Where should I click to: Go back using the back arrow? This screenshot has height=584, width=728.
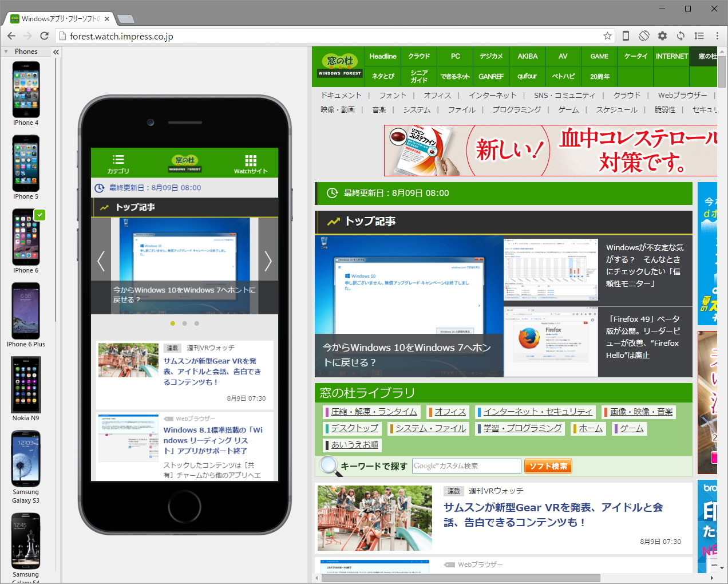click(x=11, y=35)
